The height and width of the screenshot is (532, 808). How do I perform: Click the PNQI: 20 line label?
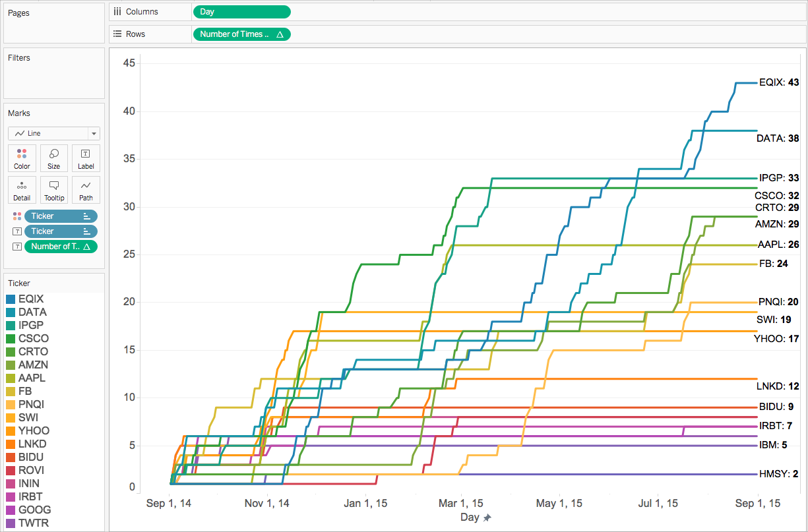(x=779, y=302)
